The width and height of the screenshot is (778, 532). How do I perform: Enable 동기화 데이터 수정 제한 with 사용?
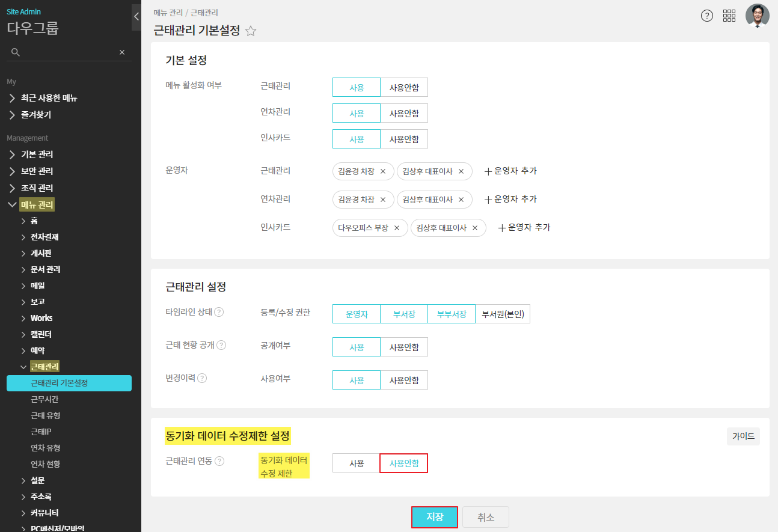(357, 463)
